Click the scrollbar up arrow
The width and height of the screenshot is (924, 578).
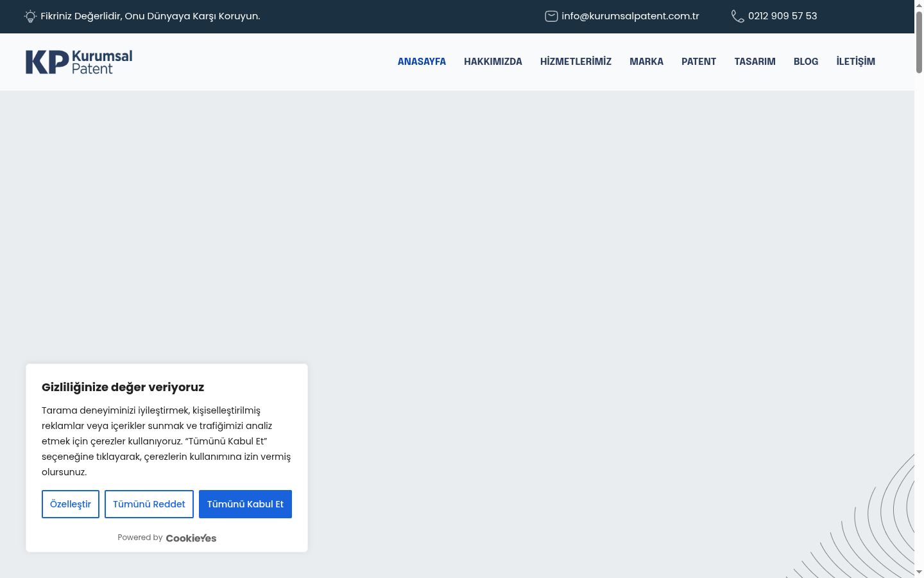click(919, 5)
